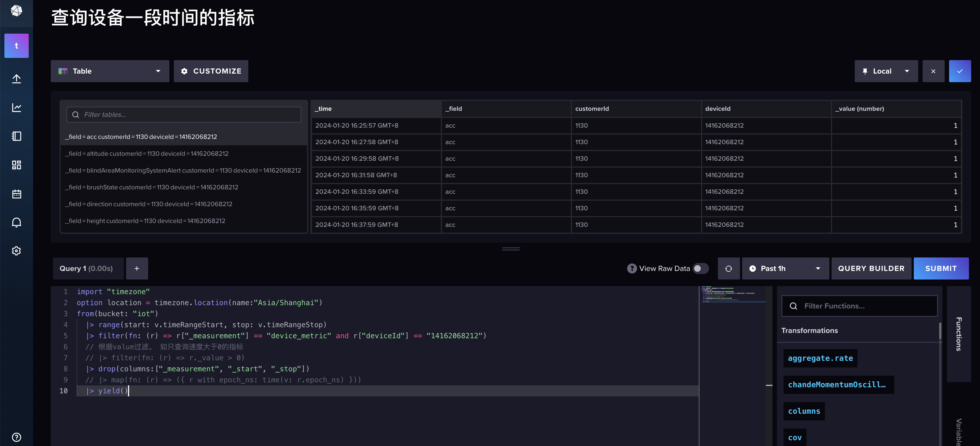The height and width of the screenshot is (446, 980).
Task: Open the vertical Functions side tab
Action: (x=959, y=334)
